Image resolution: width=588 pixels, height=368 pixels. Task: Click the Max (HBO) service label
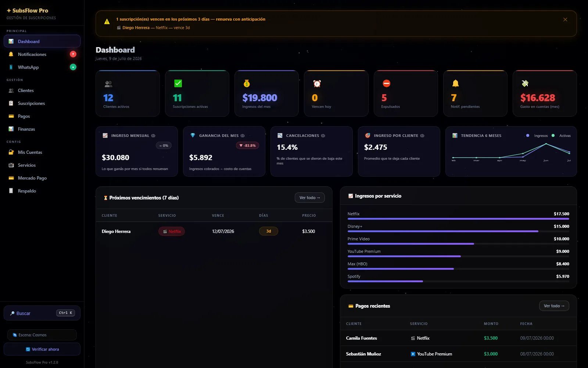(358, 264)
